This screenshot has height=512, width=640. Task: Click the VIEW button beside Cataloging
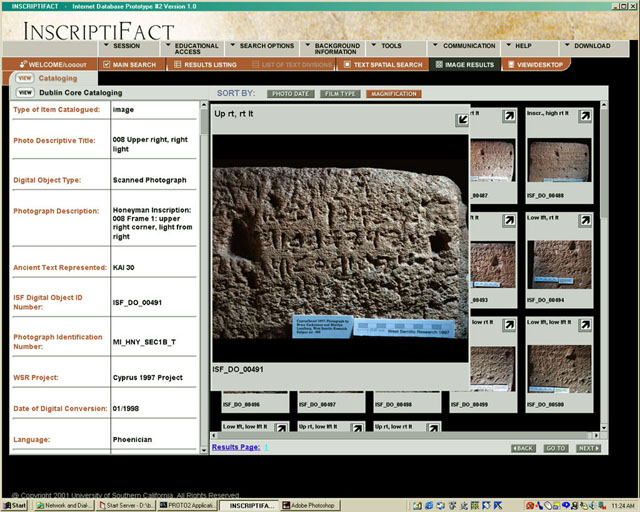(25, 78)
